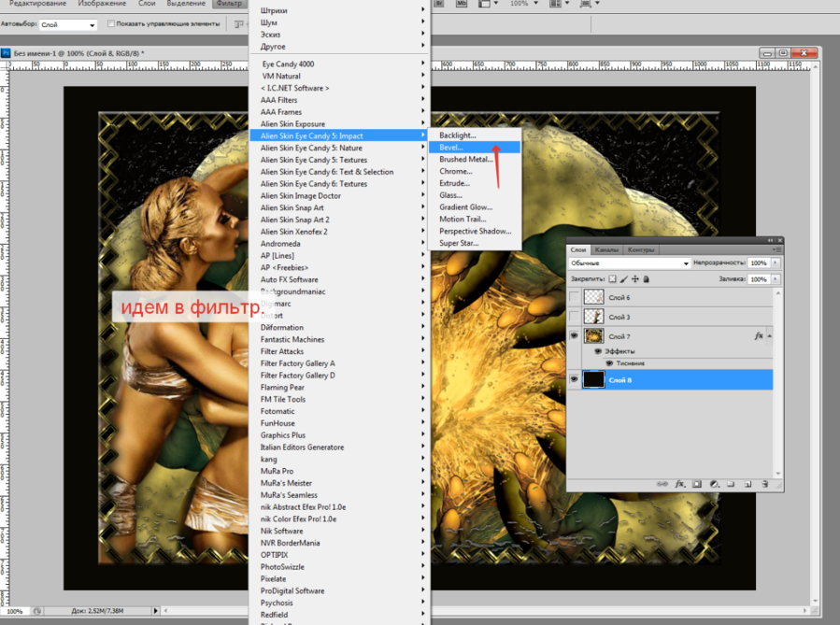Open the Изображение menu
The height and width of the screenshot is (625, 840).
[102, 3]
